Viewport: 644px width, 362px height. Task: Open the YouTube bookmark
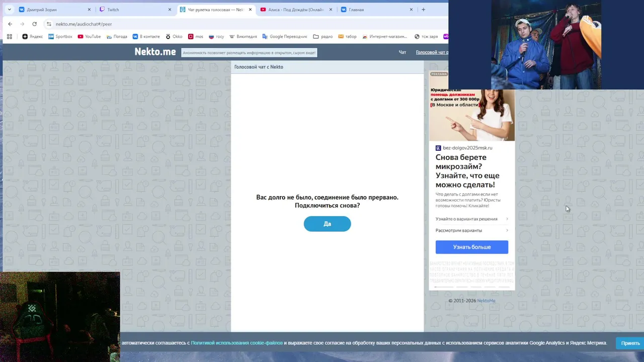(x=89, y=36)
